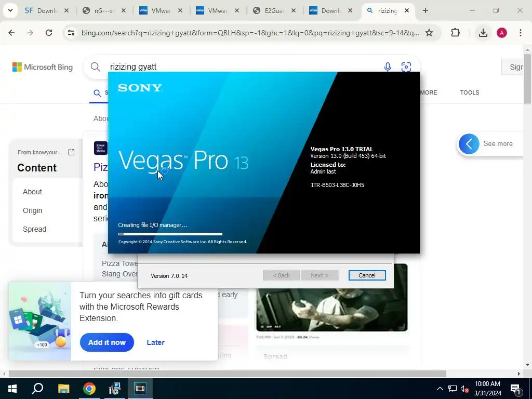Show hidden system tray icons
The height and width of the screenshot is (399, 532).
pyautogui.click(x=440, y=389)
